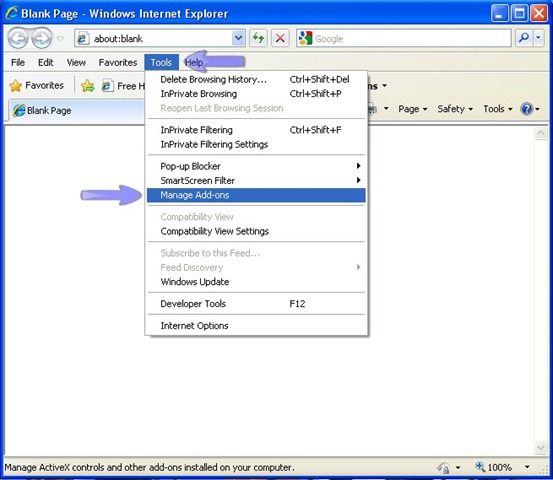Click the Add to Favorites Bar star icon
553x480 pixels.
pos(87,86)
